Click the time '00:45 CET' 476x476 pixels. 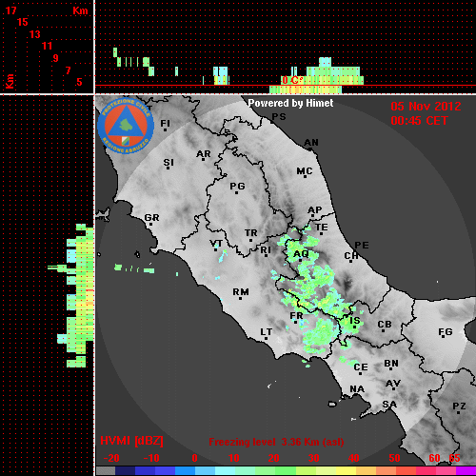point(419,121)
